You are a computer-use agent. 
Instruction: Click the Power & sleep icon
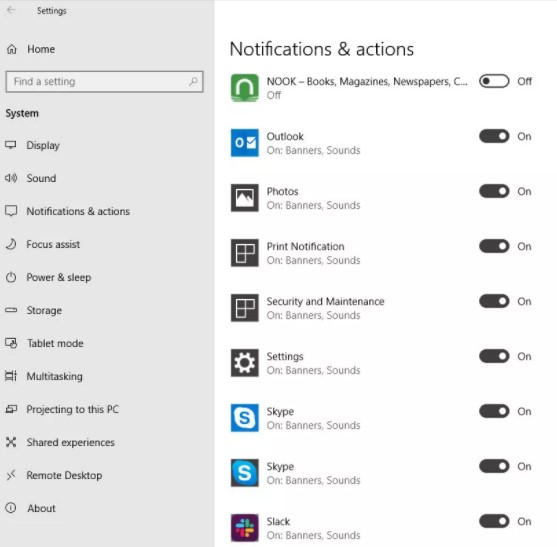click(x=11, y=277)
